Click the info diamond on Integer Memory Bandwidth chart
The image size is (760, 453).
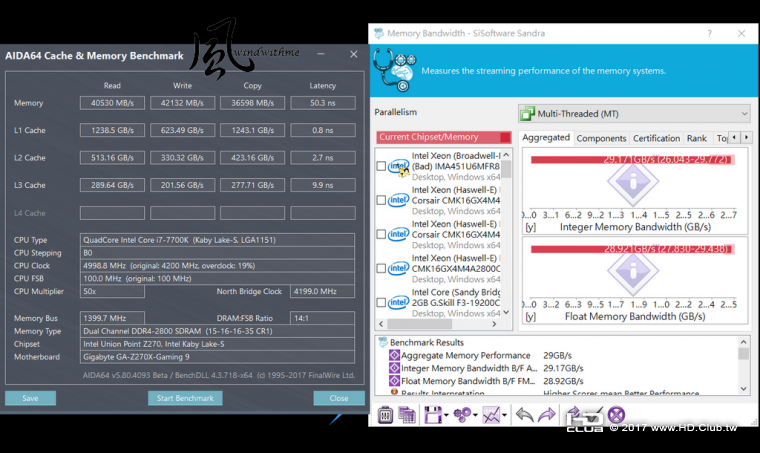(633, 183)
